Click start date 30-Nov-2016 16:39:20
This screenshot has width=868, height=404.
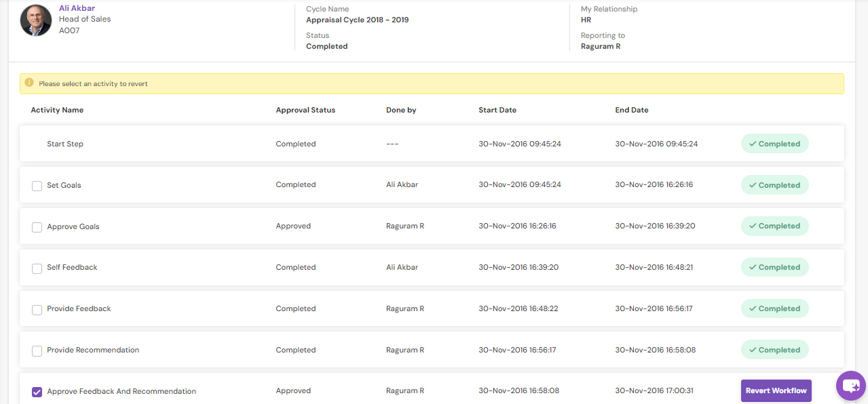pos(518,267)
